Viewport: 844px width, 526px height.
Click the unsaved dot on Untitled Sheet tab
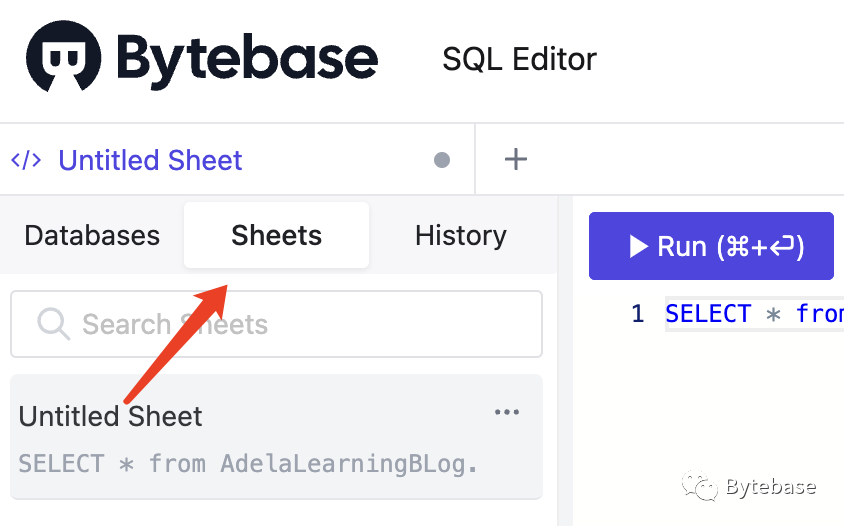click(x=442, y=160)
